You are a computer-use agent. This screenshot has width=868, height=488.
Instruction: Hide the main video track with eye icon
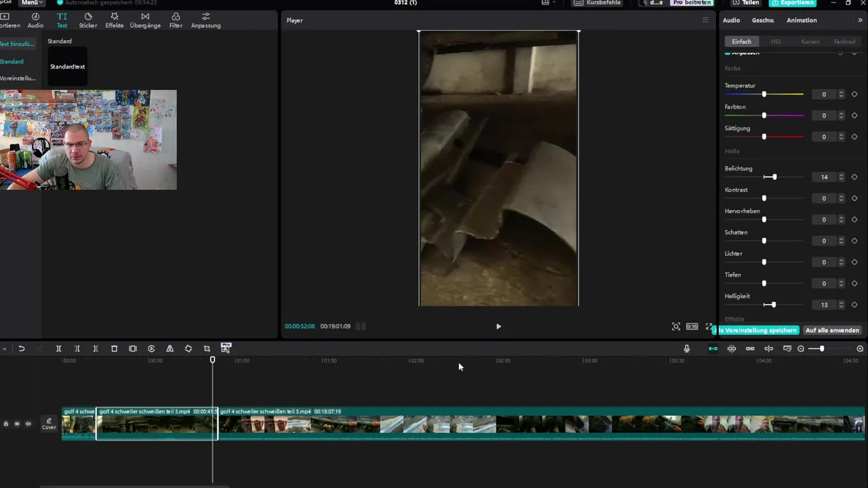[x=17, y=424]
